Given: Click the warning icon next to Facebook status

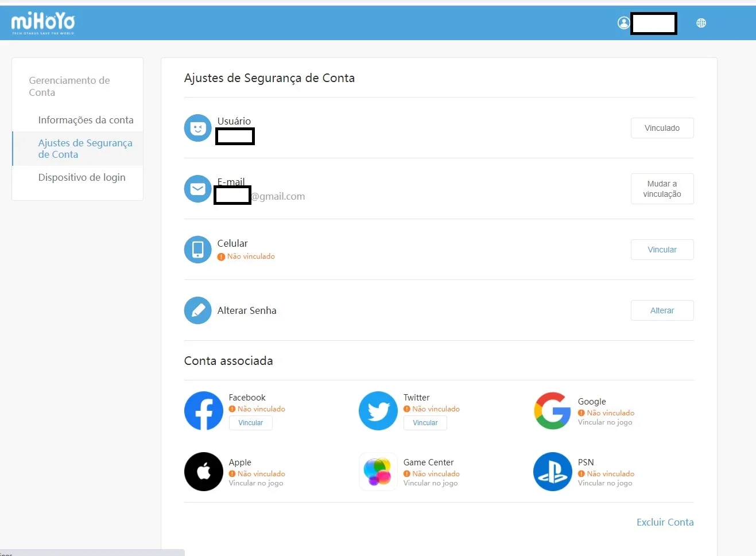Looking at the screenshot, I should pyautogui.click(x=232, y=409).
